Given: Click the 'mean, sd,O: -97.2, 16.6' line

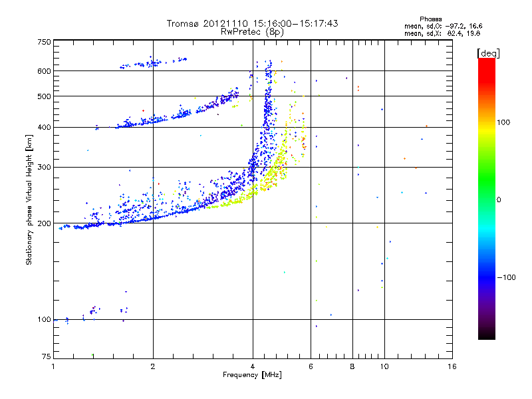Looking at the screenshot, I should pyautogui.click(x=443, y=26).
